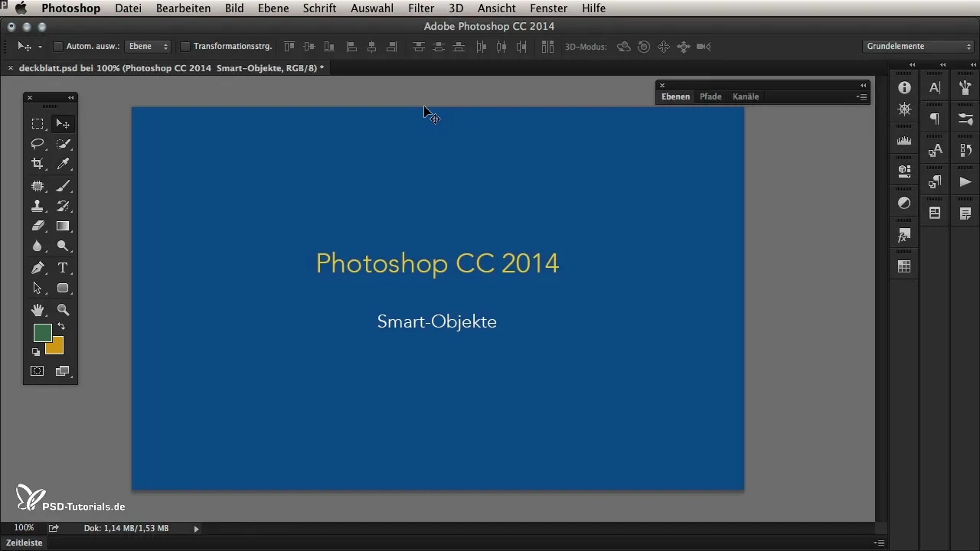980x551 pixels.
Task: Select the Hand tool
Action: (x=37, y=310)
